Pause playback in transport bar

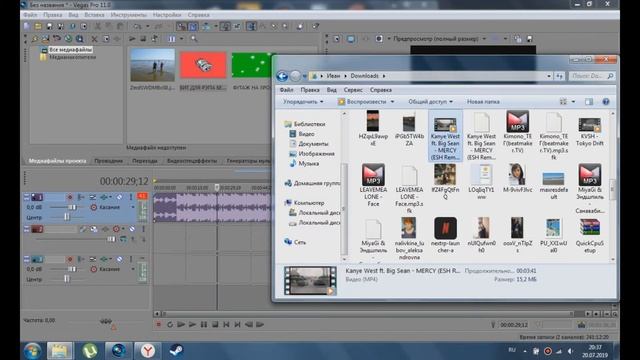click(204, 325)
